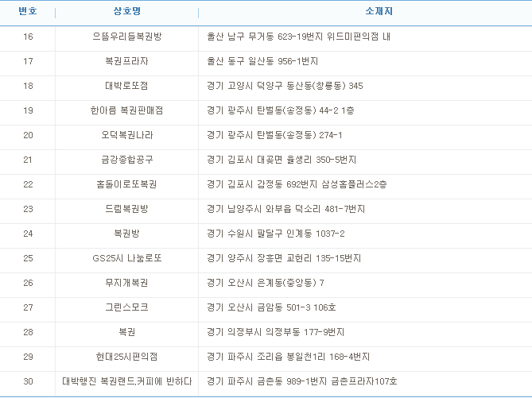Select the store name 오덕복권나라
This screenshot has width=532, height=398.
[x=127, y=135]
